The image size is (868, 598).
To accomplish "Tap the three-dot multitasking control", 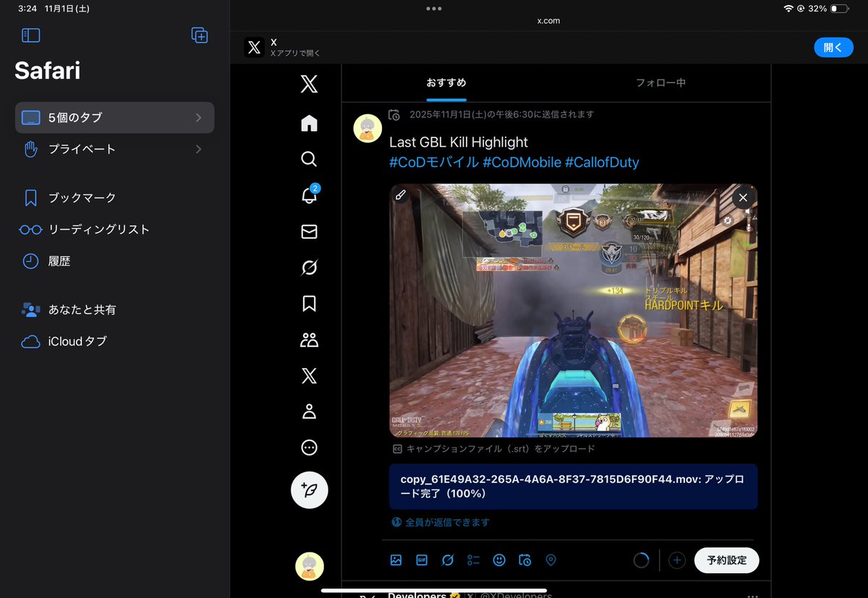I will 434,8.
